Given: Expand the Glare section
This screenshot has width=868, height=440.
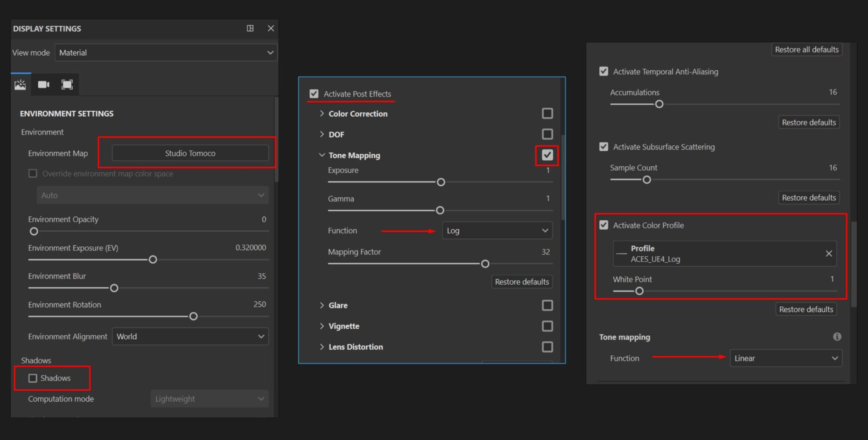Looking at the screenshot, I should click(322, 305).
